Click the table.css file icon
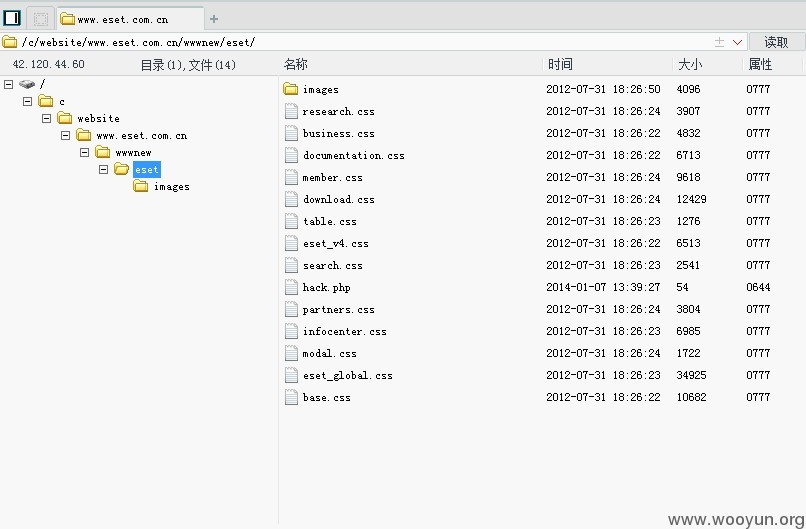 pyautogui.click(x=291, y=221)
